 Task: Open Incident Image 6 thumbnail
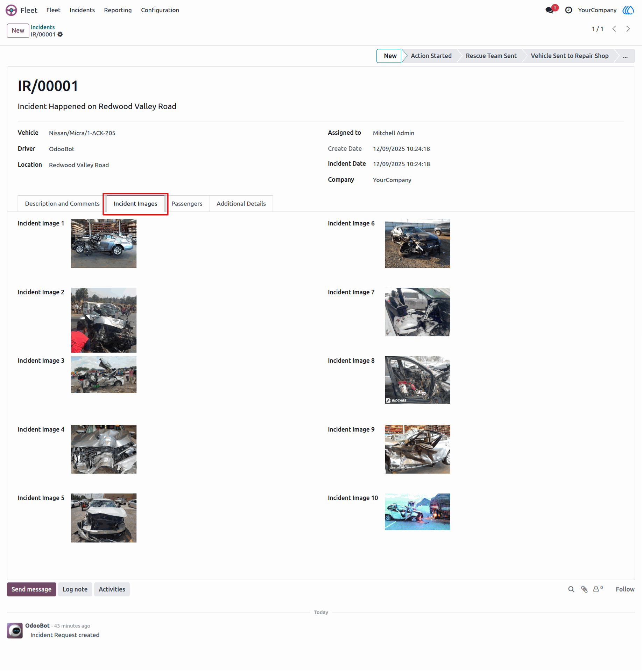pyautogui.click(x=417, y=244)
